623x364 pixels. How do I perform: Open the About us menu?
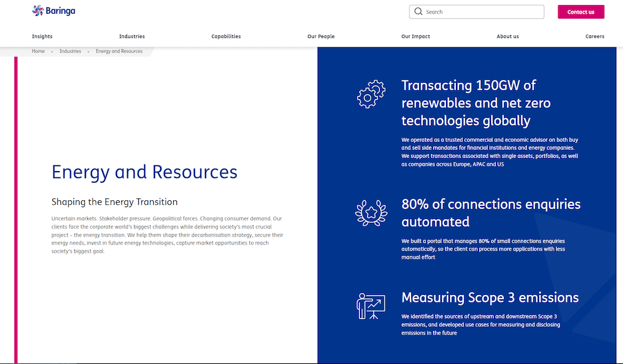tap(508, 36)
